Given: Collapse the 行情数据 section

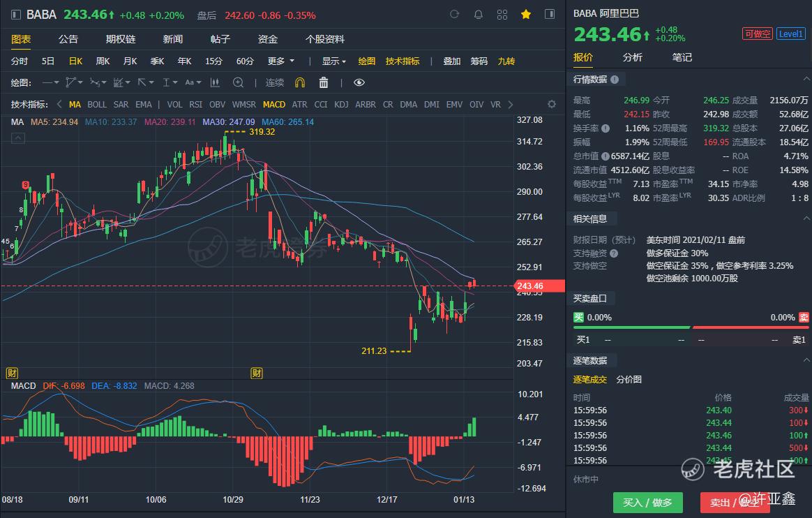Looking at the screenshot, I should pos(806,80).
